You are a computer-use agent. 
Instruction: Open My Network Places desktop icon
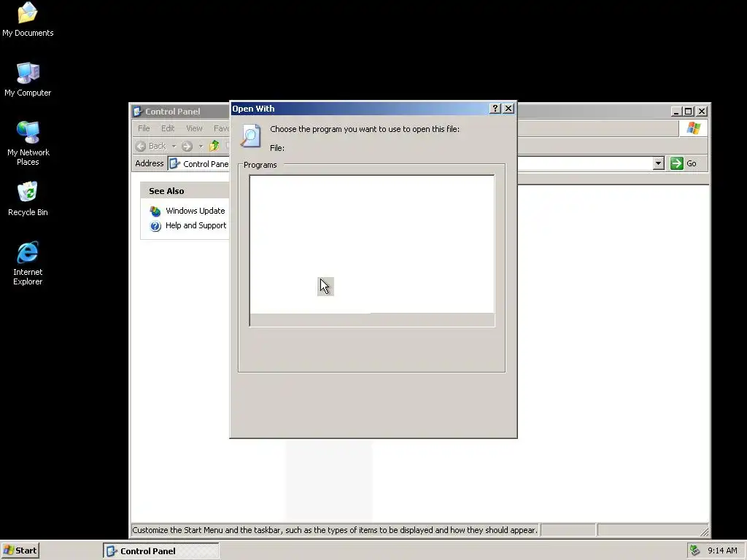click(28, 143)
